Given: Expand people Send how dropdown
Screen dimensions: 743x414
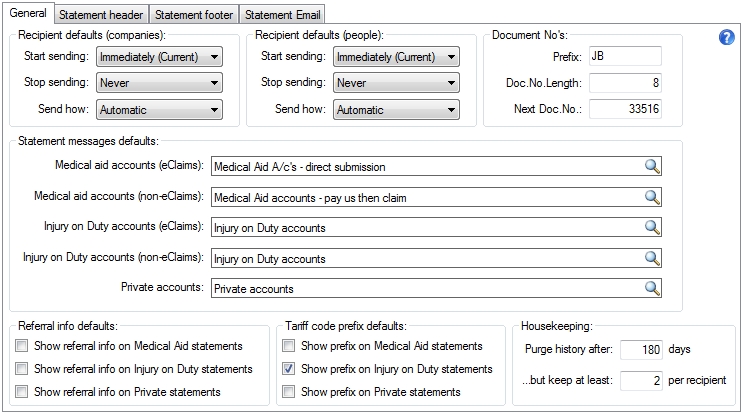Looking at the screenshot, I should coord(396,109).
